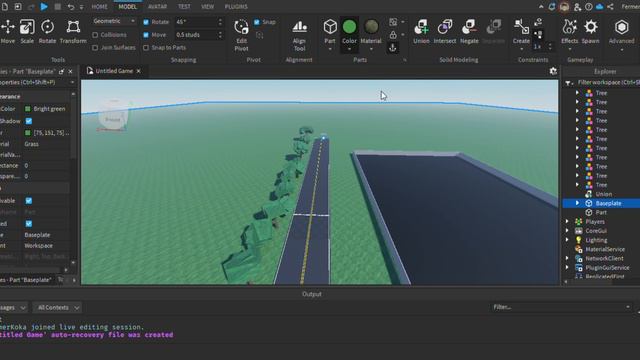The height and width of the screenshot is (360, 640).
Task: Click the blue Play button in top bar
Action: (x=44, y=7)
